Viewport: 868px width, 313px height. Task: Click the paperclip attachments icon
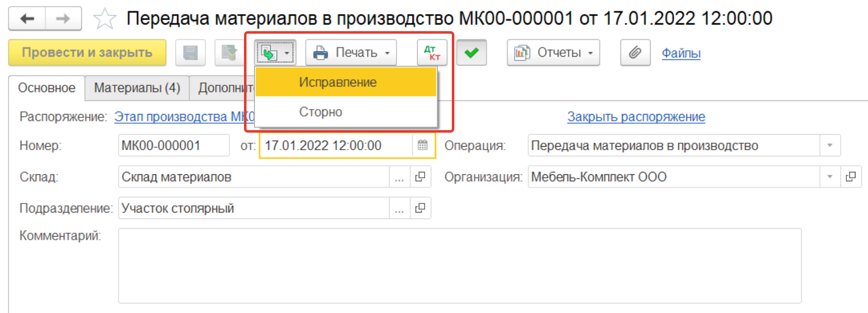(635, 53)
